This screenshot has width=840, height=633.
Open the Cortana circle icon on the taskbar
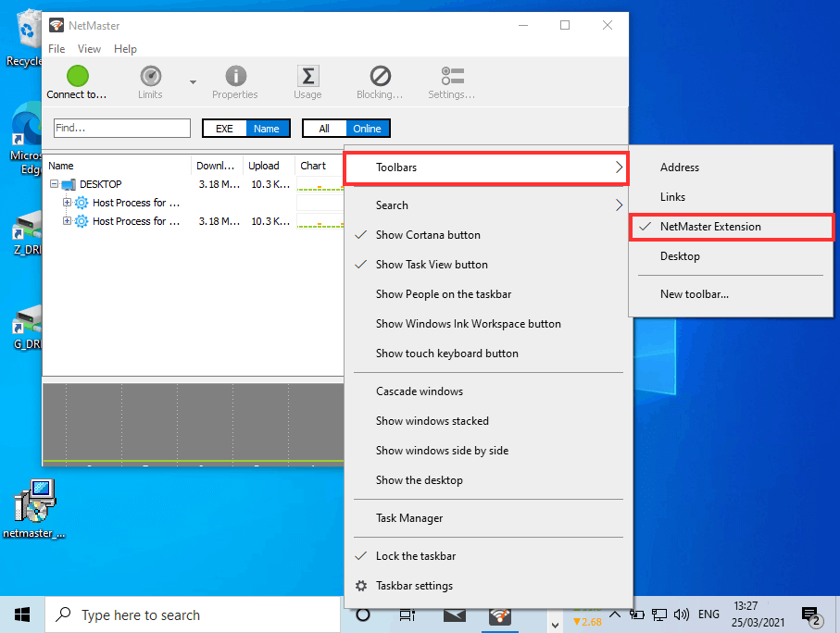click(363, 614)
